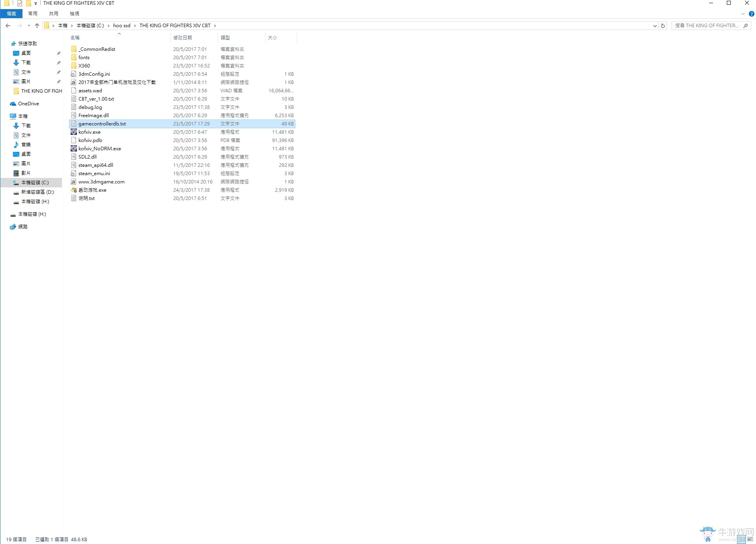Click the folder icon in address bar
756x544 pixels.
(x=47, y=26)
